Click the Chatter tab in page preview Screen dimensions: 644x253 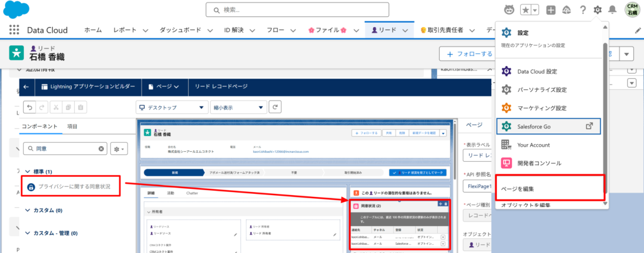(192, 193)
